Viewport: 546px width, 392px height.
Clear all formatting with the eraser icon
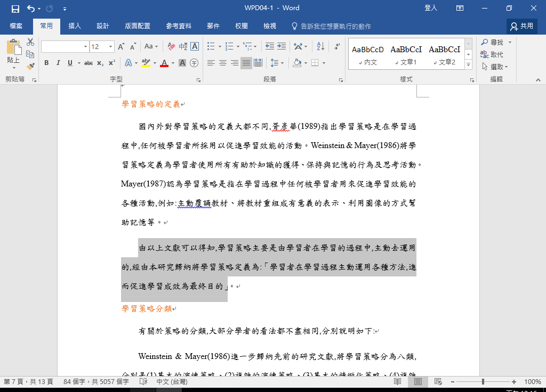pos(171,46)
